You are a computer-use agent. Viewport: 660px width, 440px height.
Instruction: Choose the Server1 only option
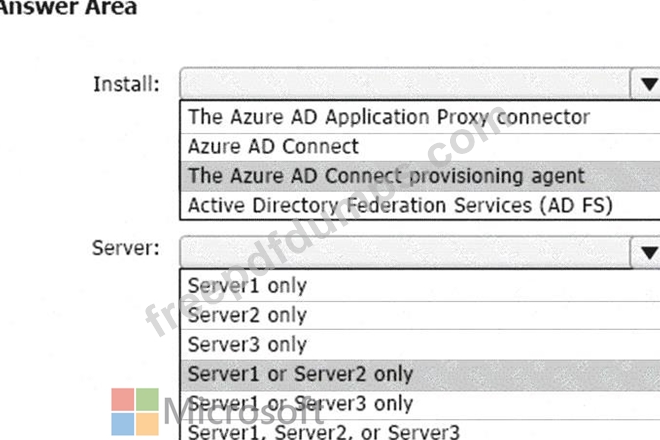pyautogui.click(x=247, y=285)
